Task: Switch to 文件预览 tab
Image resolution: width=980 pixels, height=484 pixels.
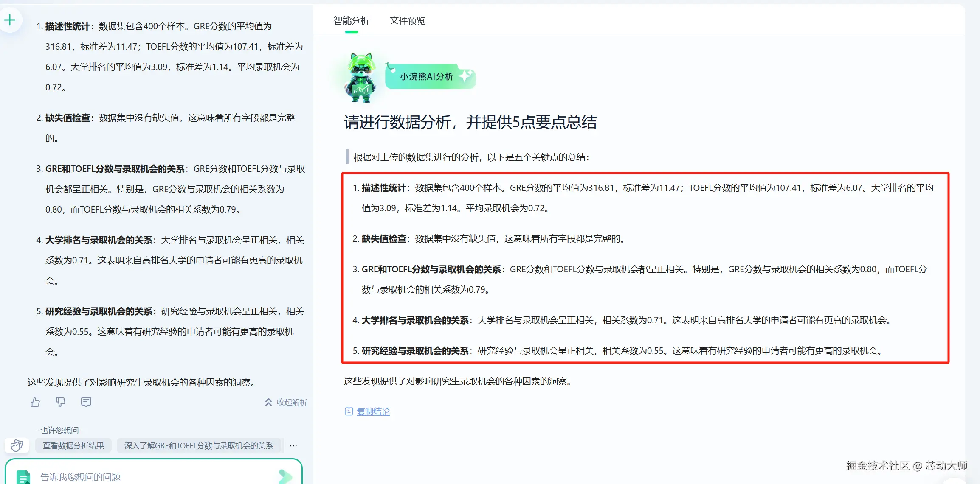Action: [407, 20]
